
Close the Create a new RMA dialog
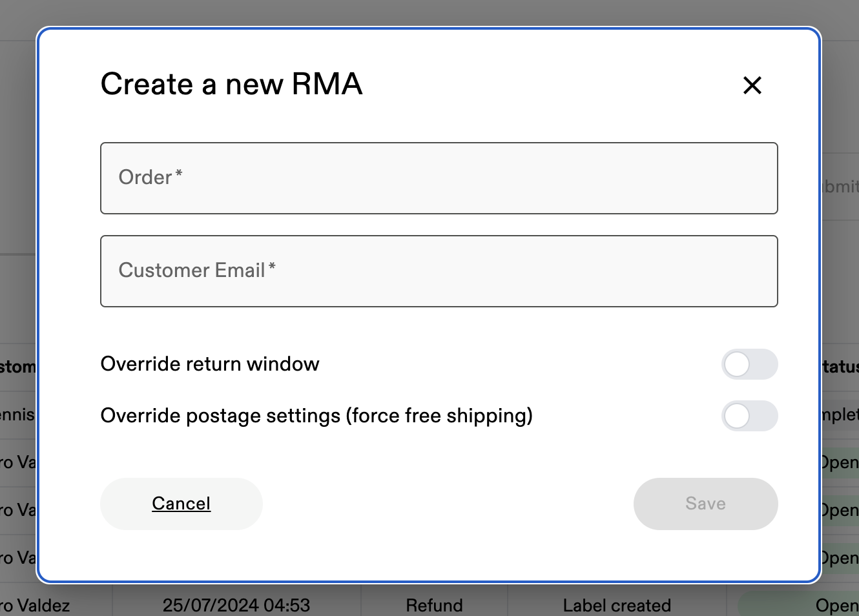pyautogui.click(x=752, y=85)
